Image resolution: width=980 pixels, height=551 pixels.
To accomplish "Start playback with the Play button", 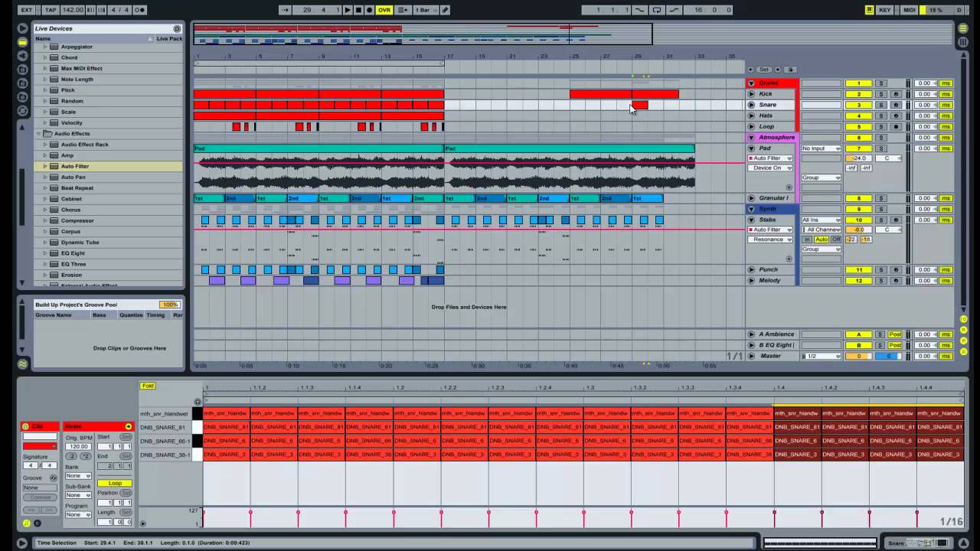I will [347, 10].
